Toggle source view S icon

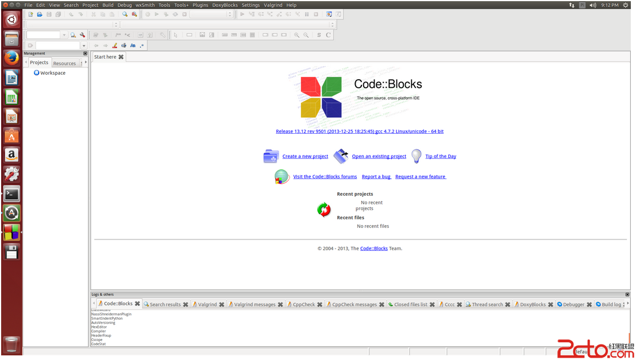(x=319, y=35)
